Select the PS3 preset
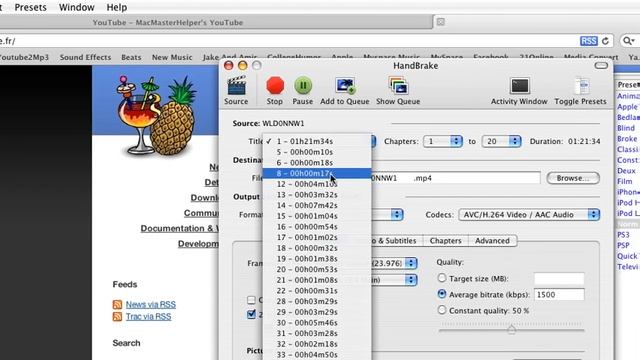The image size is (640, 360). 623,235
